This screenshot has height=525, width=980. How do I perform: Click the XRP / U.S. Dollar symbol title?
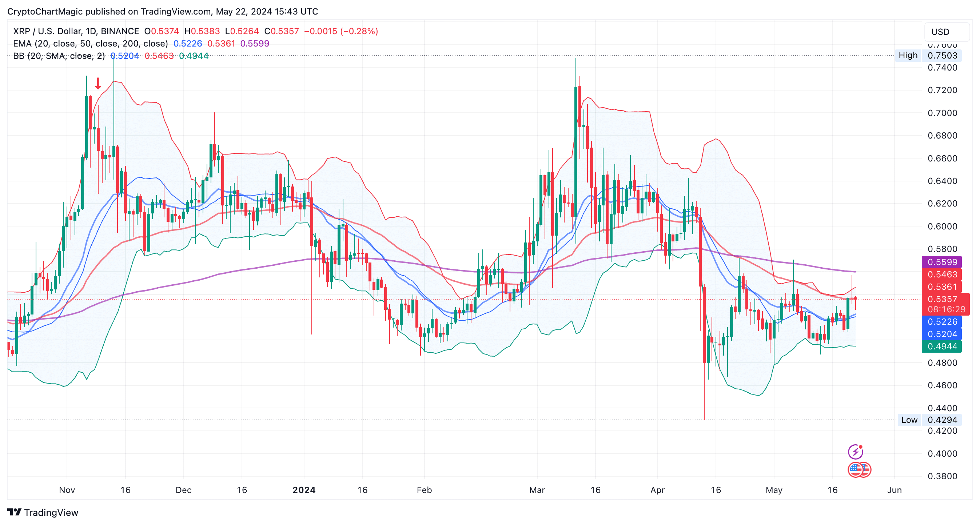(76, 31)
